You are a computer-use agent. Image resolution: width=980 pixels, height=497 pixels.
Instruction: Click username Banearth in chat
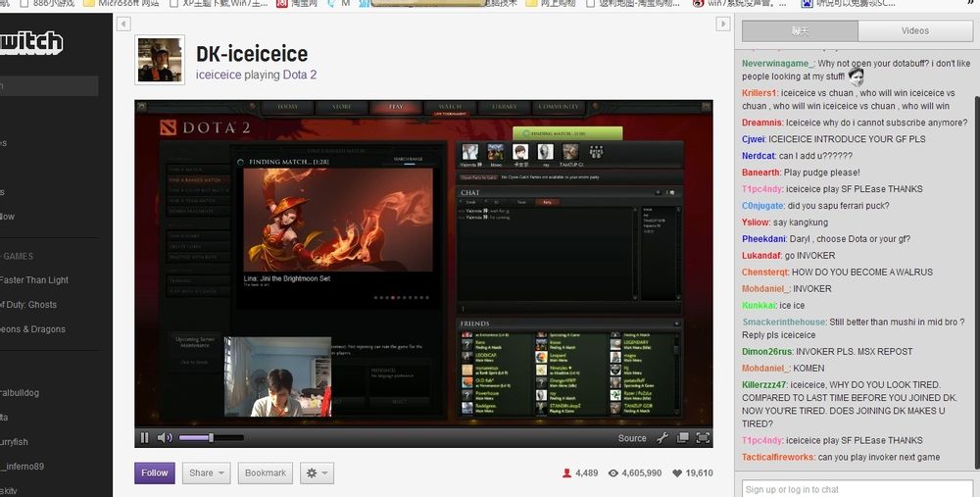760,173
